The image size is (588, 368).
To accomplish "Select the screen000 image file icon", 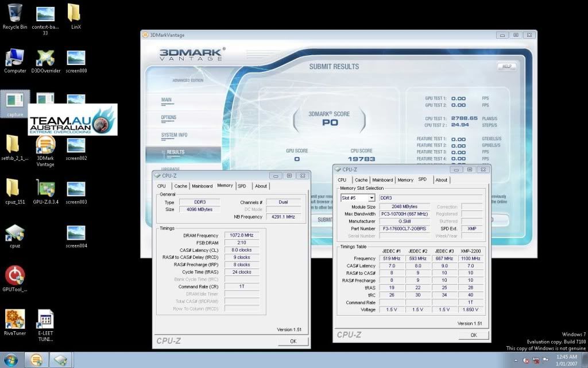I will 76,60.
